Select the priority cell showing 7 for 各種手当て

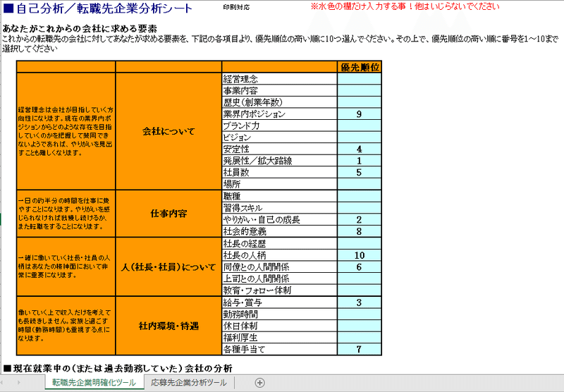click(x=360, y=349)
